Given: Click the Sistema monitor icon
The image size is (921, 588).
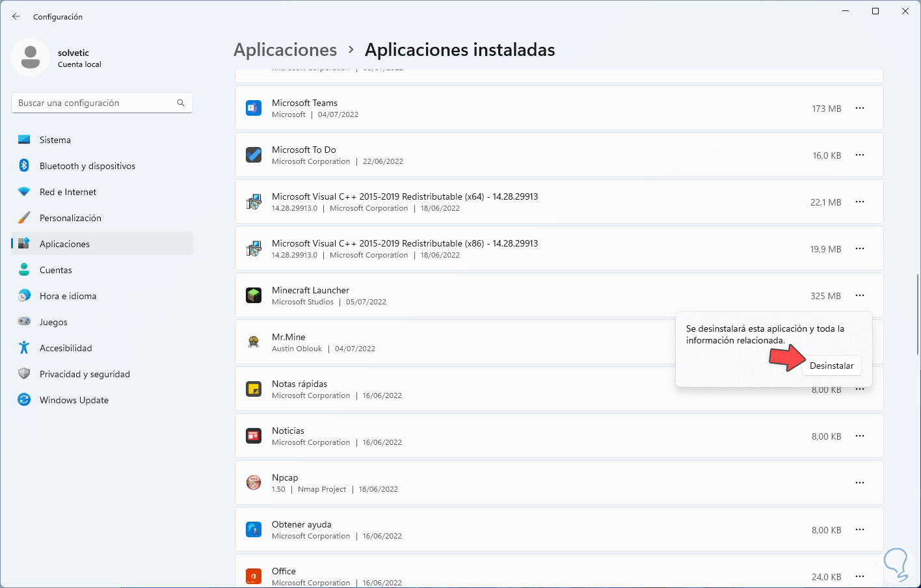Looking at the screenshot, I should click(24, 140).
